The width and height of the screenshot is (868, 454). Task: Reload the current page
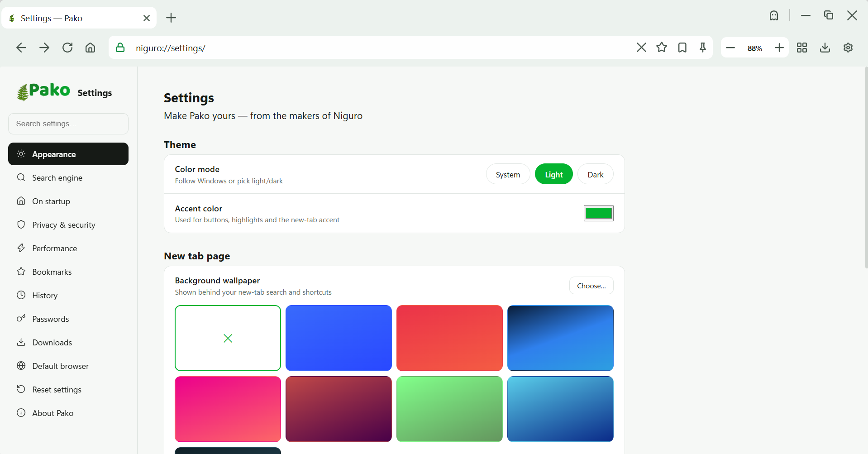coord(67,48)
